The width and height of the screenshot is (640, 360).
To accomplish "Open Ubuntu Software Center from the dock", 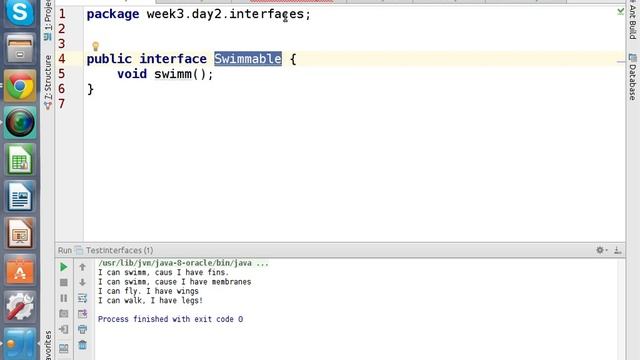I will pos(20,271).
